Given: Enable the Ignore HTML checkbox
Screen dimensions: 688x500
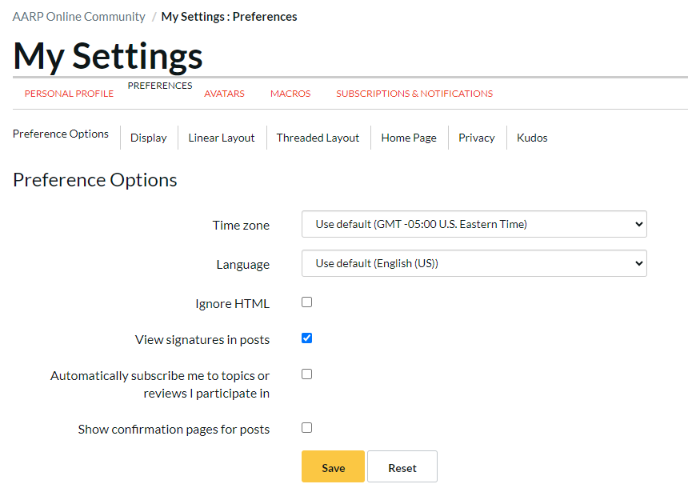Looking at the screenshot, I should click(307, 302).
